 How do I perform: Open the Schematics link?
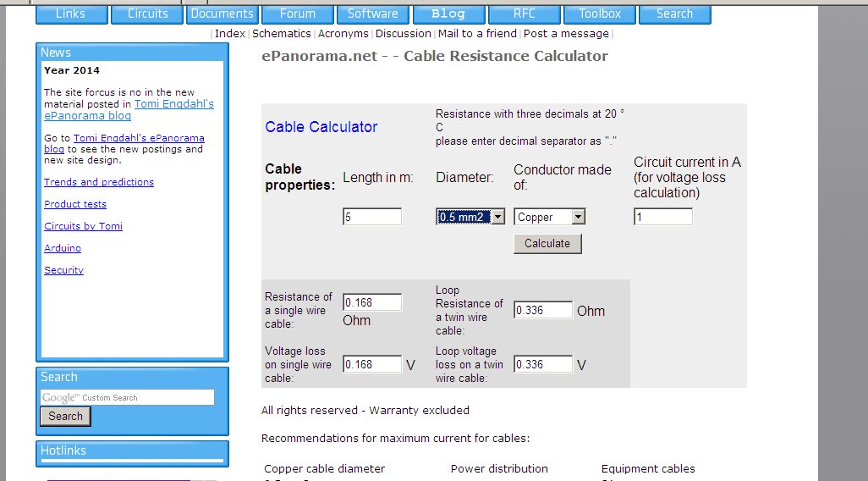[x=282, y=34]
